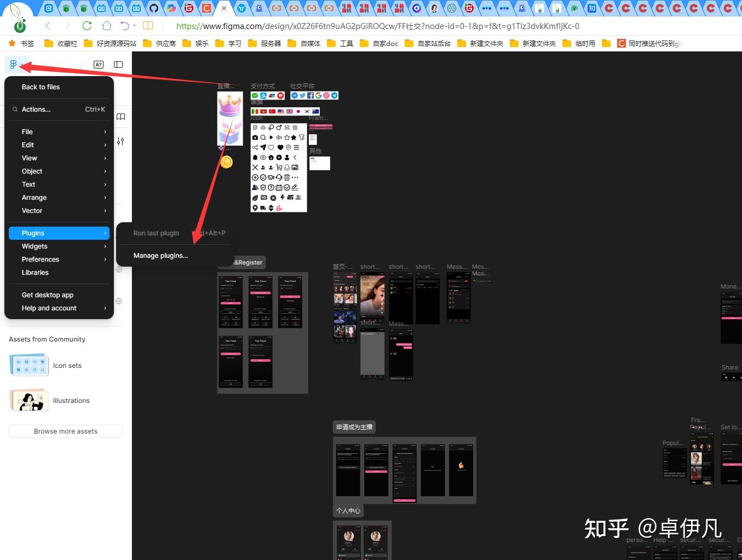This screenshot has width=742, height=560.
Task: Expand the File submenu
Action: [x=59, y=132]
